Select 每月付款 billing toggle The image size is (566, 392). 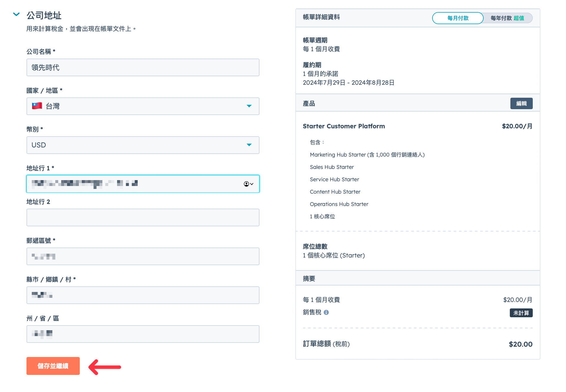click(x=458, y=18)
